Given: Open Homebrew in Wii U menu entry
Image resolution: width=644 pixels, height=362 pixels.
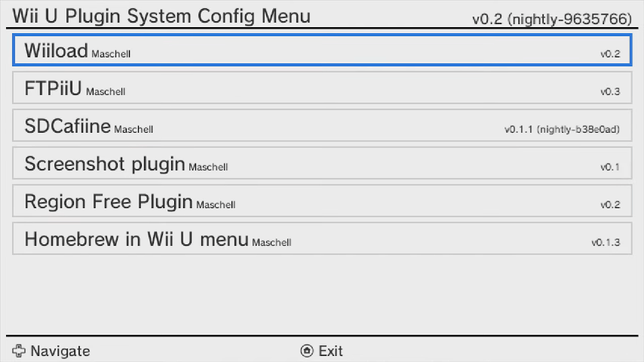Looking at the screenshot, I should pos(322,239).
